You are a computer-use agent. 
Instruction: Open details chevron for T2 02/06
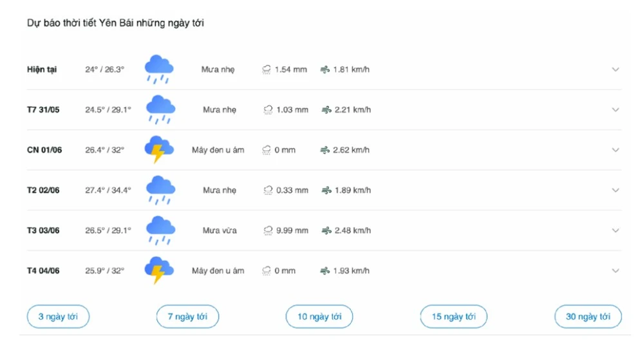coord(615,190)
